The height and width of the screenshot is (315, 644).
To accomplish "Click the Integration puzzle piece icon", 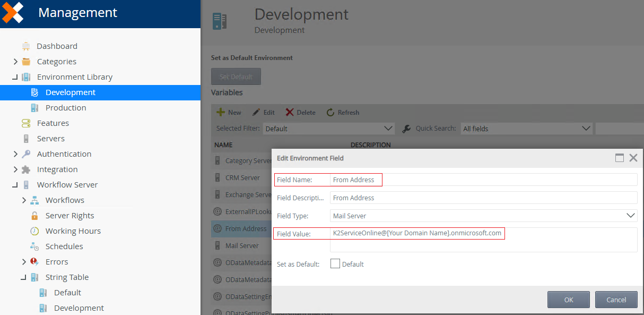I will click(26, 169).
